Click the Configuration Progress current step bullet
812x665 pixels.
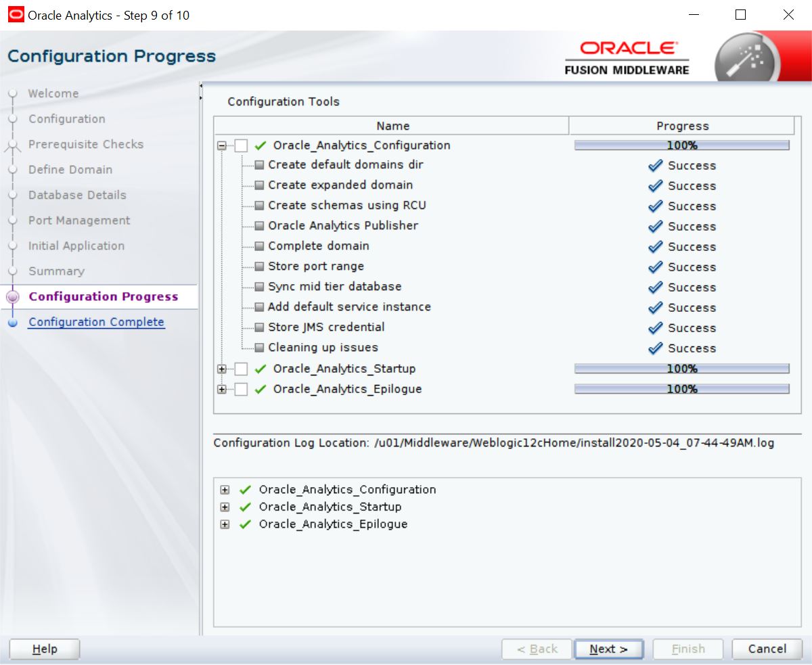[13, 296]
